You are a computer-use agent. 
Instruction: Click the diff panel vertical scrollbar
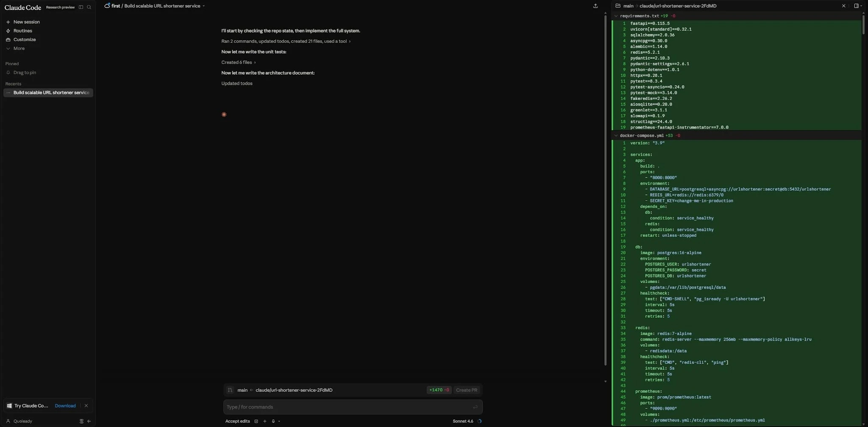click(x=863, y=24)
